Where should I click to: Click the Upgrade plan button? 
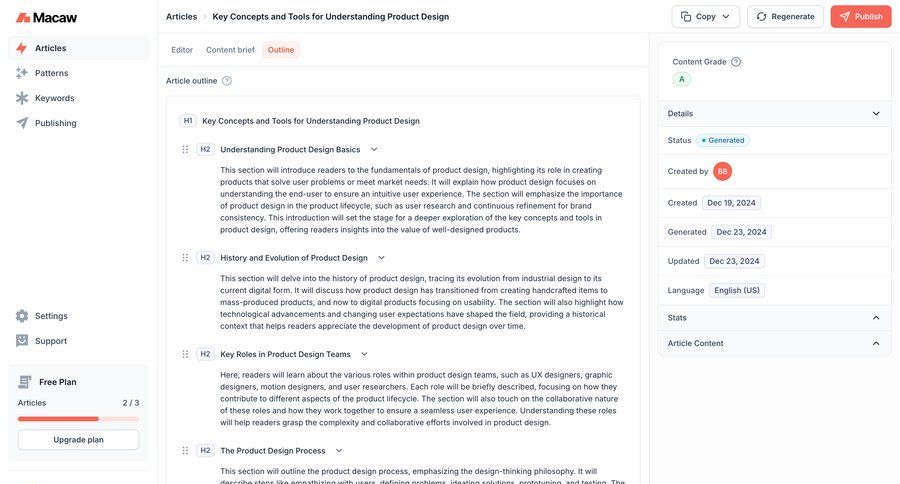[78, 440]
